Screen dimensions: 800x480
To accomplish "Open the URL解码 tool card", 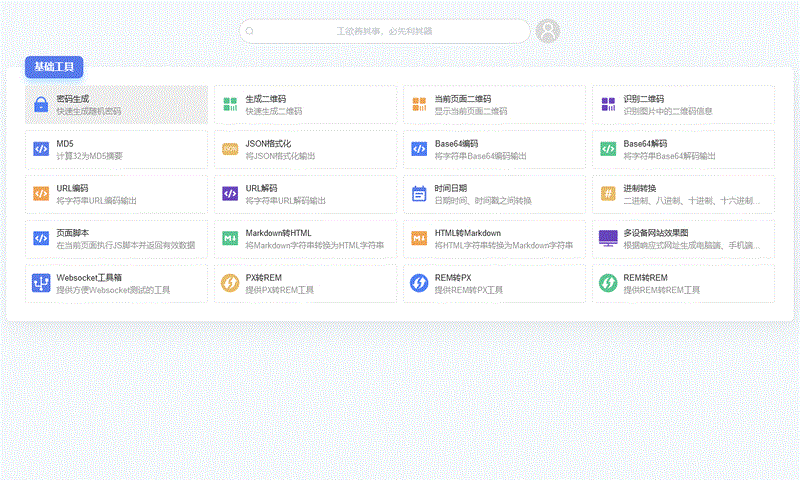I will pos(305,194).
